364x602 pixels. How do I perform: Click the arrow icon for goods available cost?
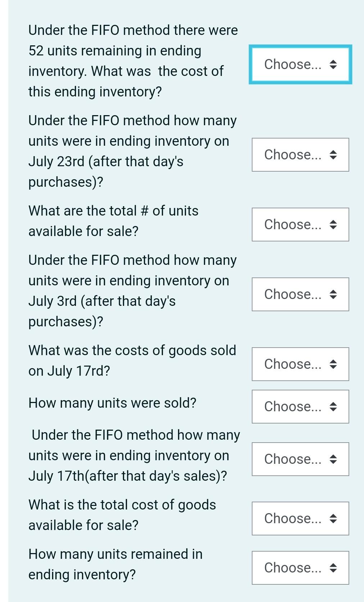click(333, 519)
